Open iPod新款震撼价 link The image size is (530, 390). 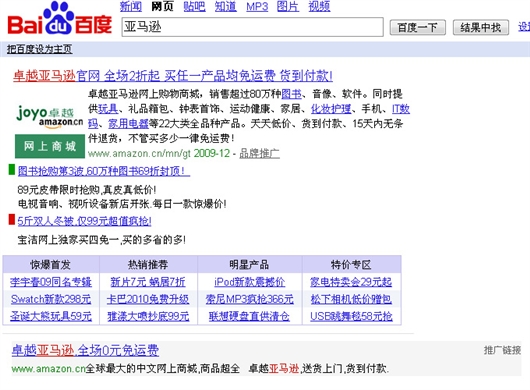[249, 282]
